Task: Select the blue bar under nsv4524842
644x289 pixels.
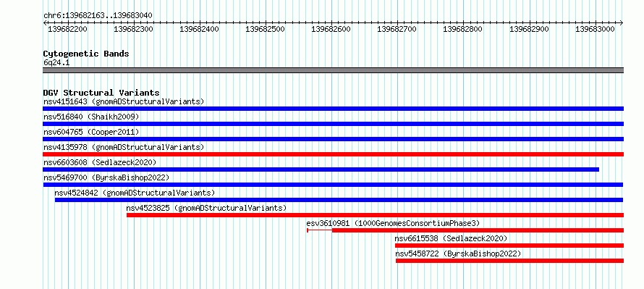Action: [x=339, y=200]
